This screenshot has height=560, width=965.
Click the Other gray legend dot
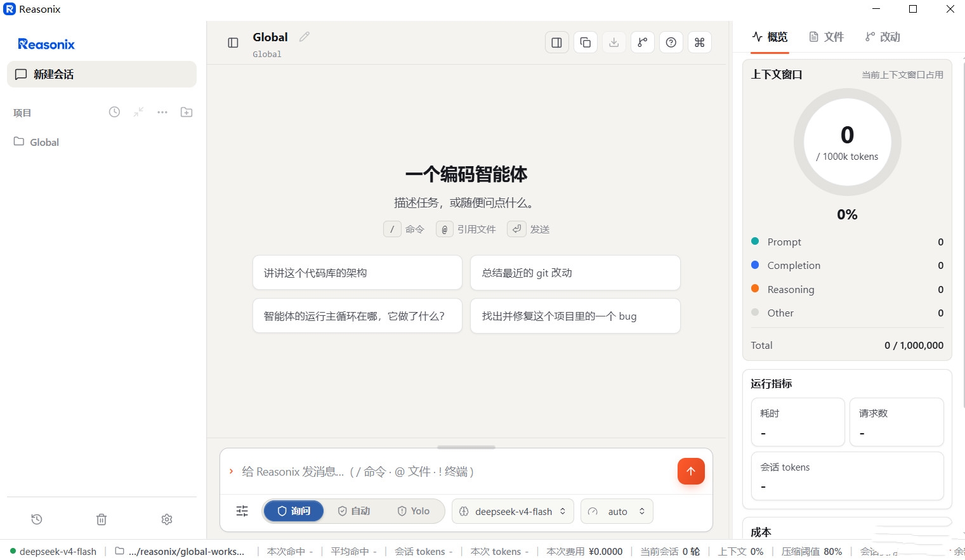[x=755, y=312]
